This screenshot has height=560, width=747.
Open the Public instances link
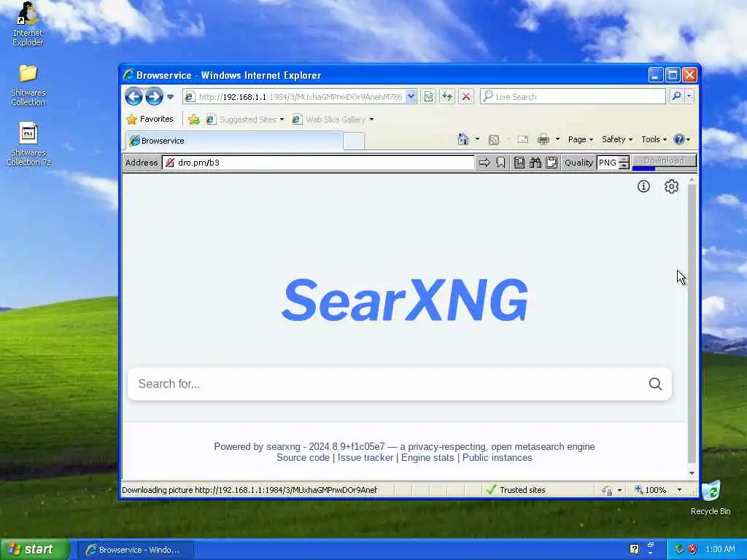[x=497, y=458]
